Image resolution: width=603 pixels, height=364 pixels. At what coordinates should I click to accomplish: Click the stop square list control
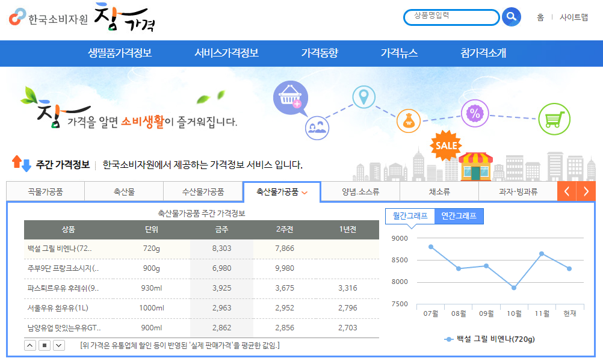[x=45, y=345]
